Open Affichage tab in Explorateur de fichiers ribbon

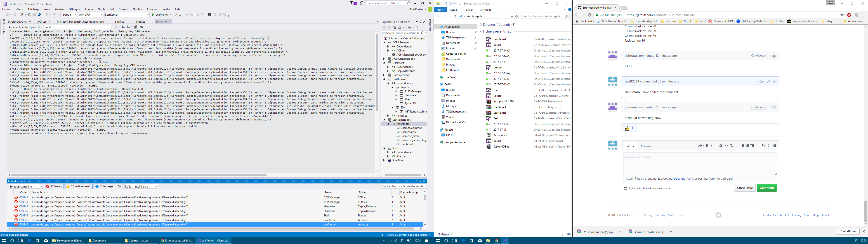coord(486,10)
